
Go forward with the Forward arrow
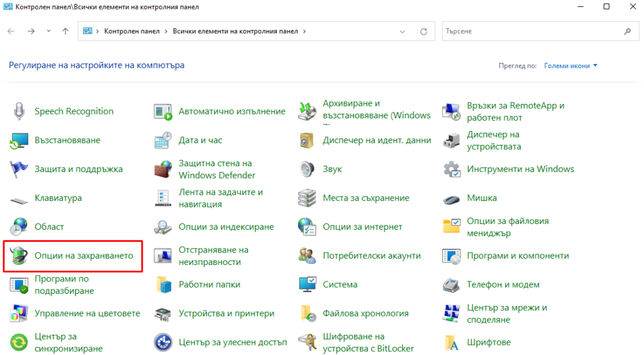(31, 31)
